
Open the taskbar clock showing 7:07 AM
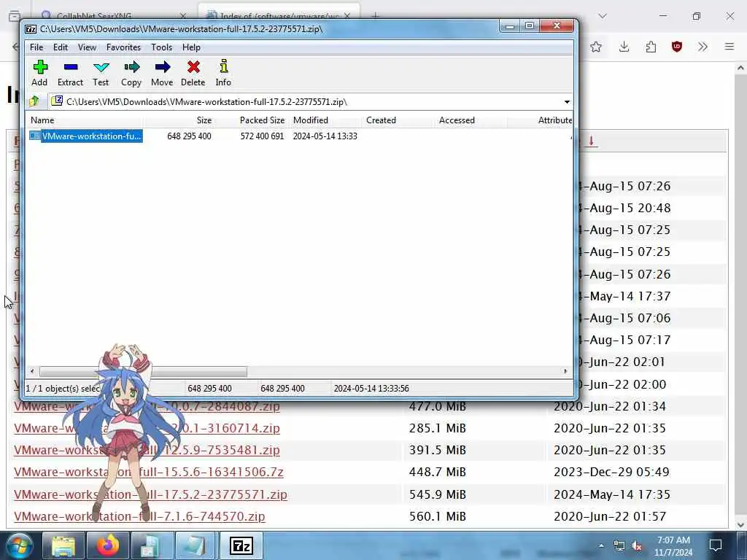pos(673,546)
